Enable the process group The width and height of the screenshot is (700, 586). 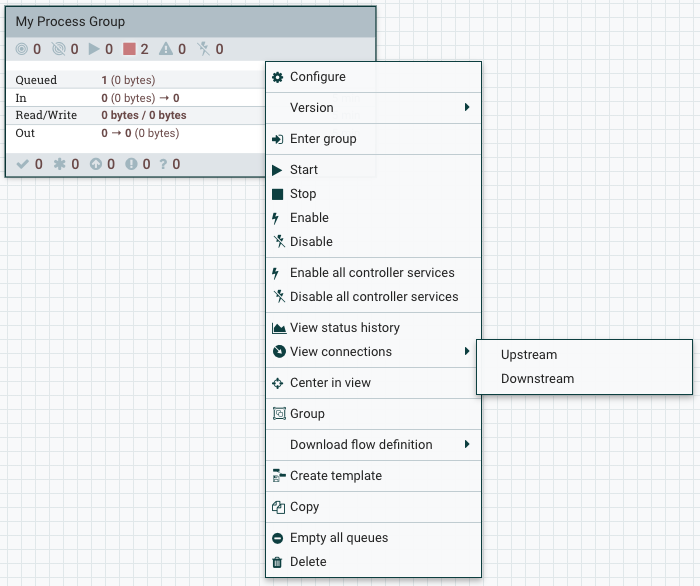pyautogui.click(x=309, y=218)
